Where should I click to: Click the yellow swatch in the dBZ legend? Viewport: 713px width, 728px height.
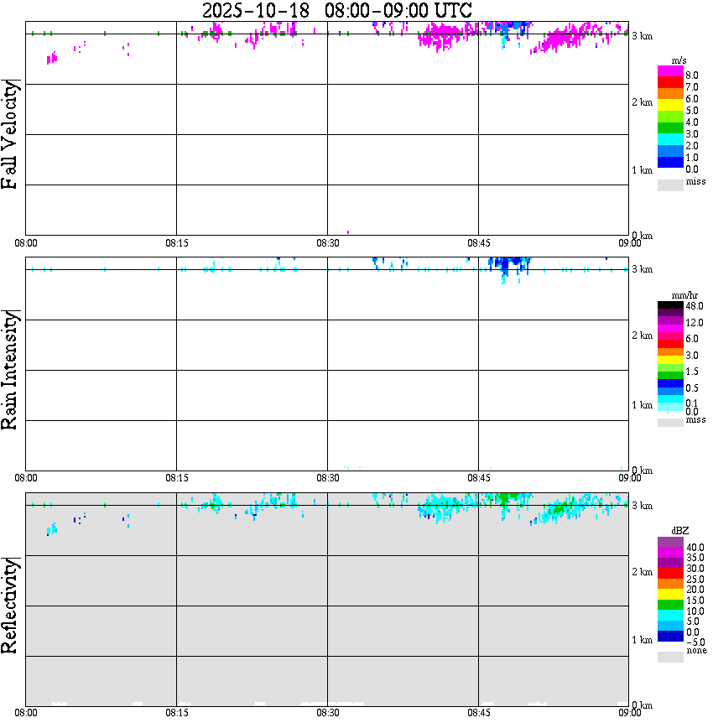[670, 595]
